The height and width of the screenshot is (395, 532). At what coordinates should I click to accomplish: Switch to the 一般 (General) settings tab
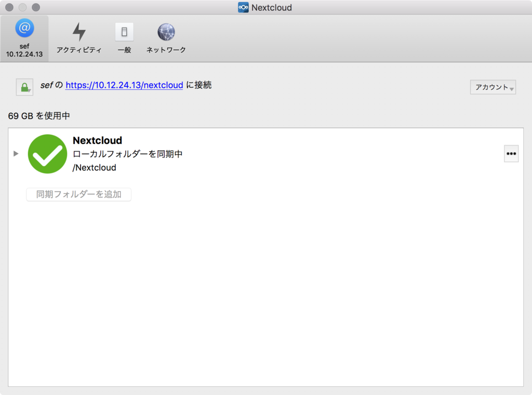click(x=124, y=38)
